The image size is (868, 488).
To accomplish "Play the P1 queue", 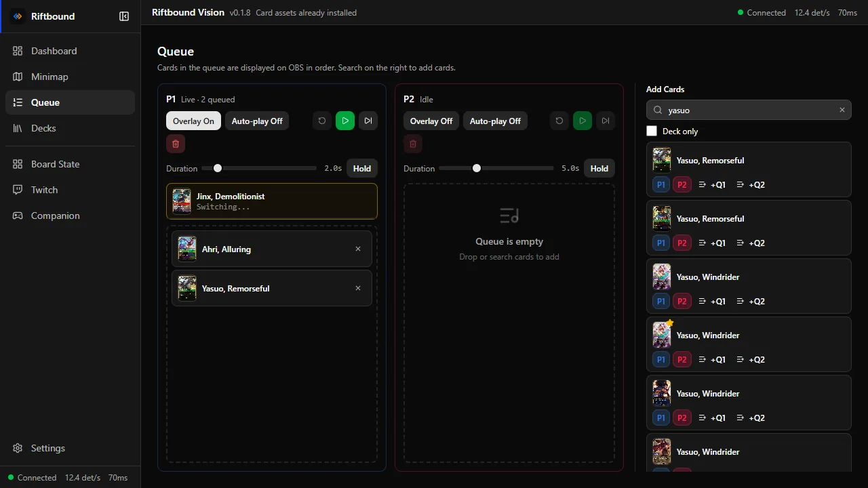I will [x=345, y=121].
